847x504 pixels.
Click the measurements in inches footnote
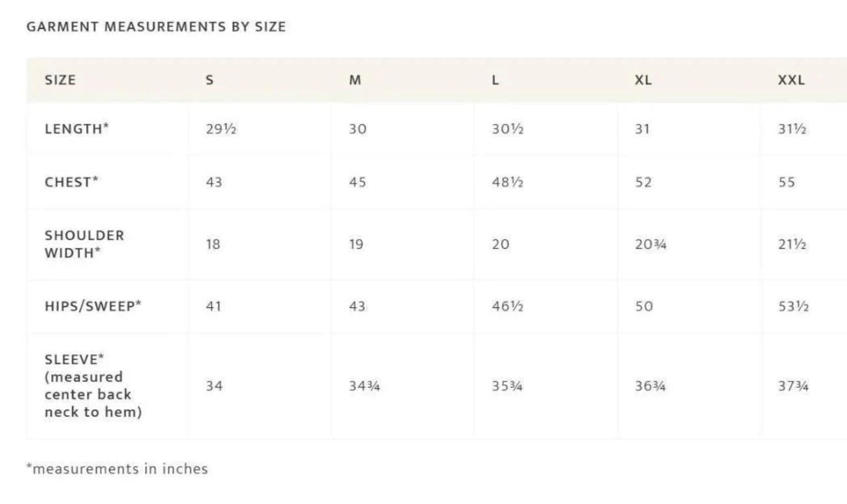pos(117,468)
